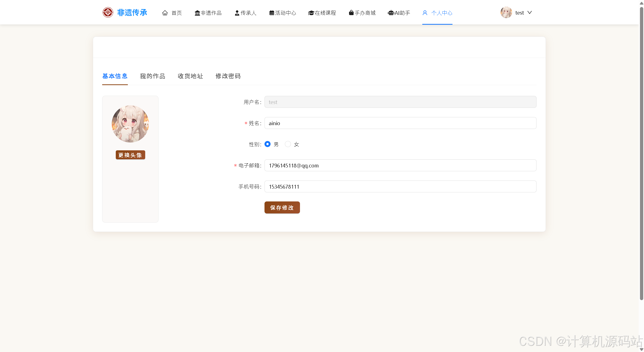Click the 更换头像 button

pos(130,155)
